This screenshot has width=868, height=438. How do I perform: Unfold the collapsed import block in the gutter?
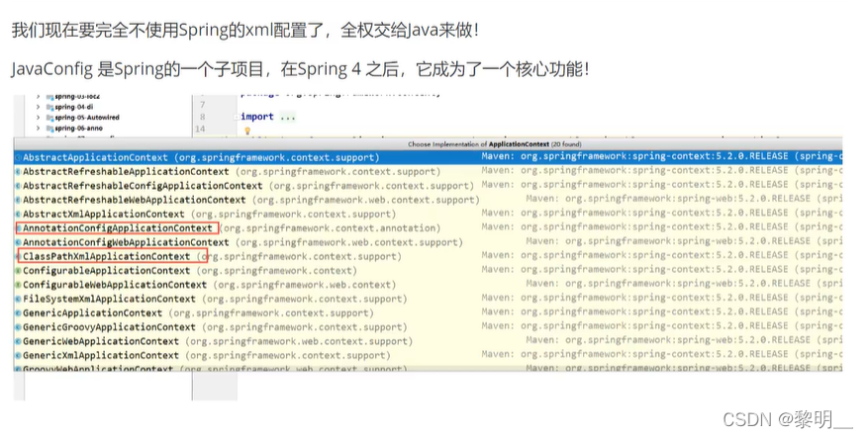point(237,117)
